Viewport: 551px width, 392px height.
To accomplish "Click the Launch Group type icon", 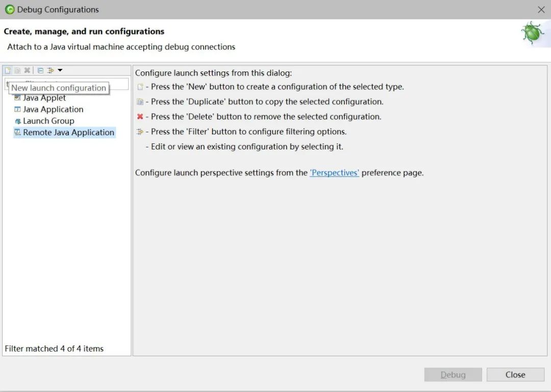I will click(18, 121).
